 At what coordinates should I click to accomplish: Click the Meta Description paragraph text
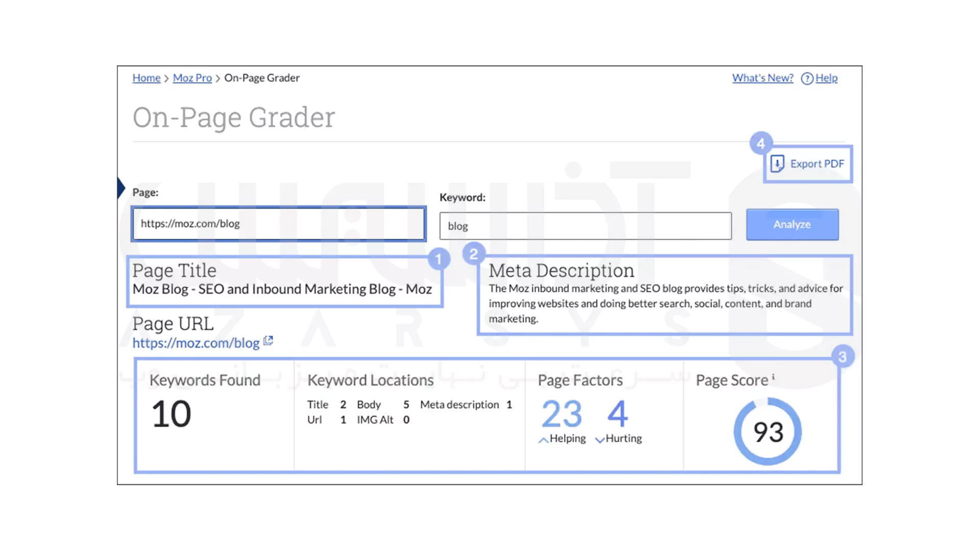pos(666,304)
